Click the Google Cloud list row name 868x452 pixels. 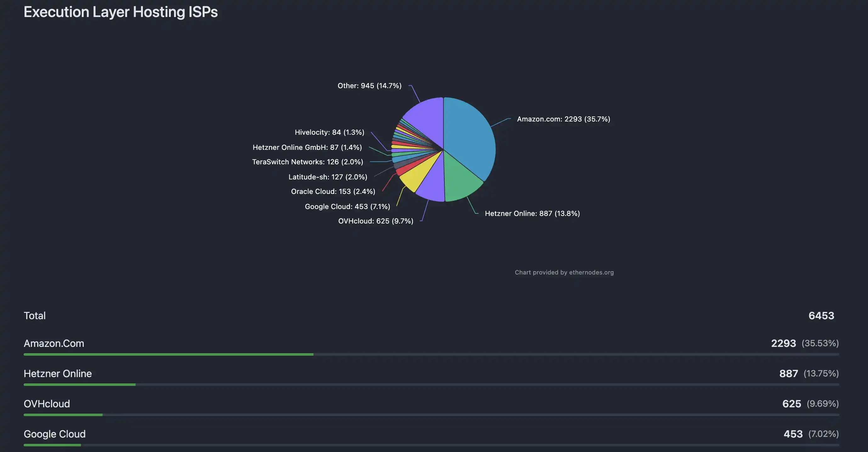54,434
